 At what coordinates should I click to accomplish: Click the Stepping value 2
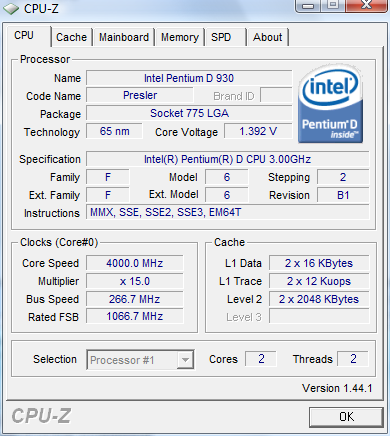tap(343, 177)
